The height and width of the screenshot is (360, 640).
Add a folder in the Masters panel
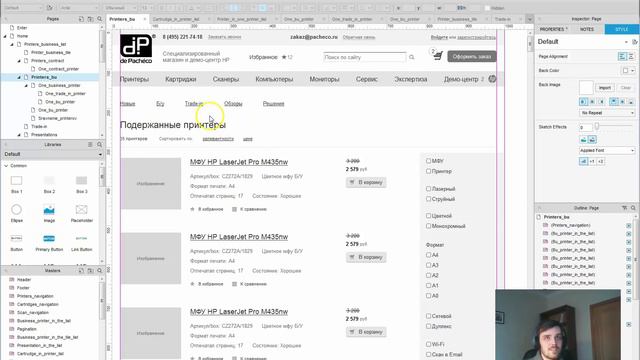tap(90, 271)
